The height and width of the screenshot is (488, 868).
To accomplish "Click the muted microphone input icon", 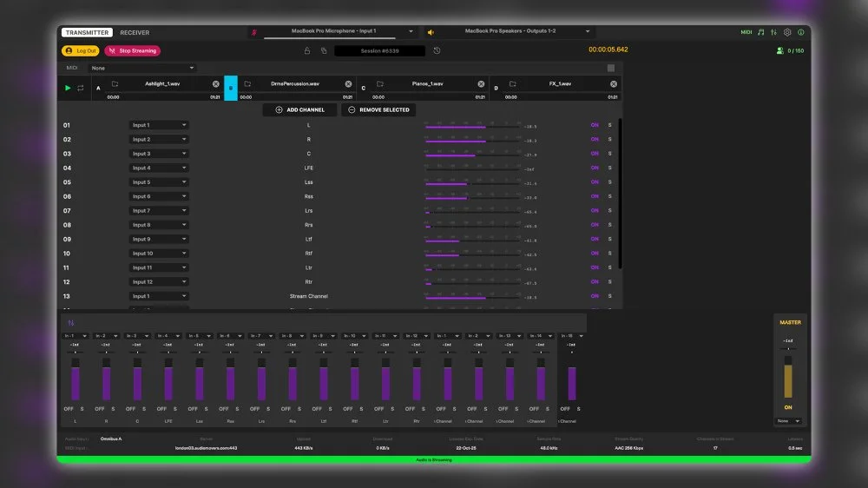I will point(254,32).
